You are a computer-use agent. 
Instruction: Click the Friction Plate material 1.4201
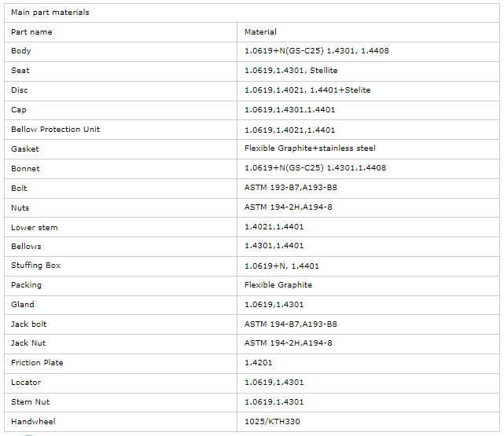(258, 363)
